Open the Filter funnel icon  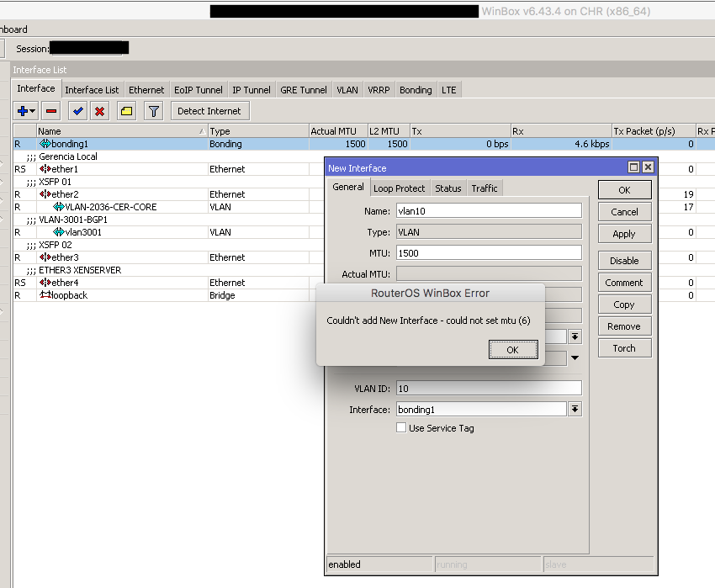(153, 111)
